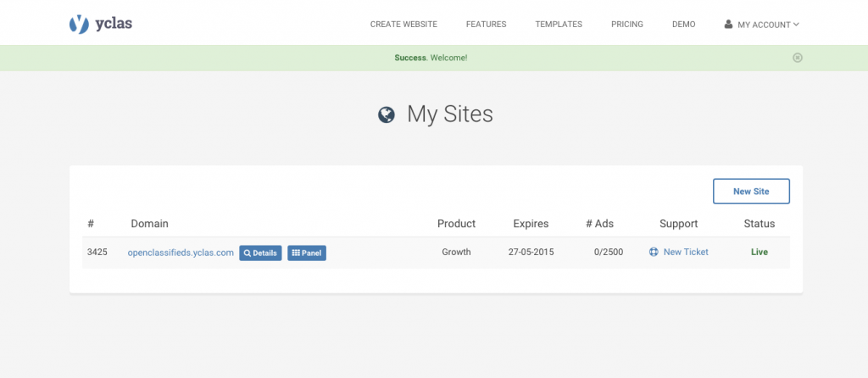Click the yclas brand name text

[x=114, y=25]
